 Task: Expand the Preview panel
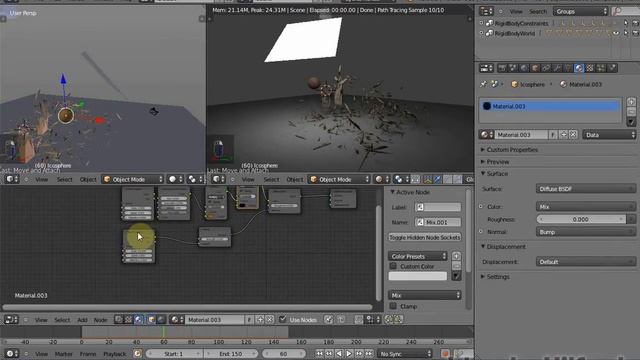[x=498, y=162]
